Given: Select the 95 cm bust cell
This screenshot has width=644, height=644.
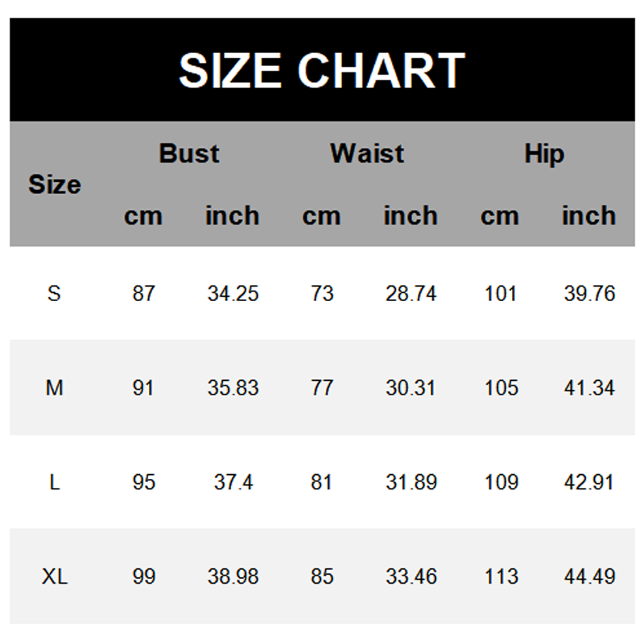Looking at the screenshot, I should pos(143,482).
